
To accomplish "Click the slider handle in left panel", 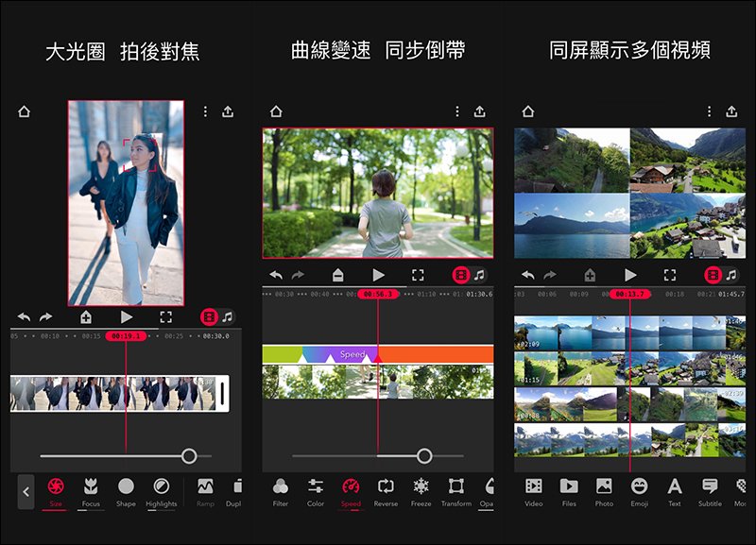I will click(189, 456).
